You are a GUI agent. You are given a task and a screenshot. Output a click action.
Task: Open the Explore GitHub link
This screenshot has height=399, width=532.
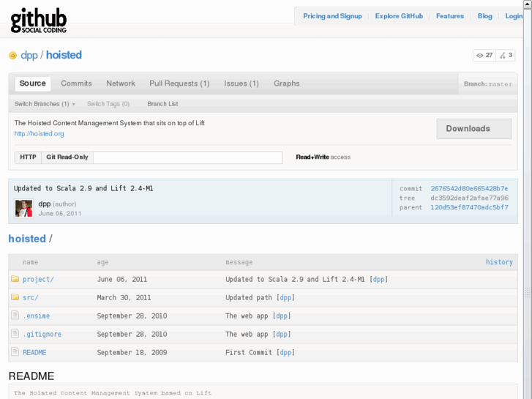tap(399, 16)
